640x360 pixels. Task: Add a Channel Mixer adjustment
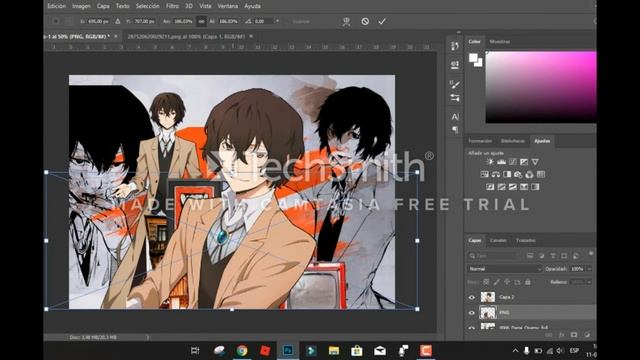529,174
